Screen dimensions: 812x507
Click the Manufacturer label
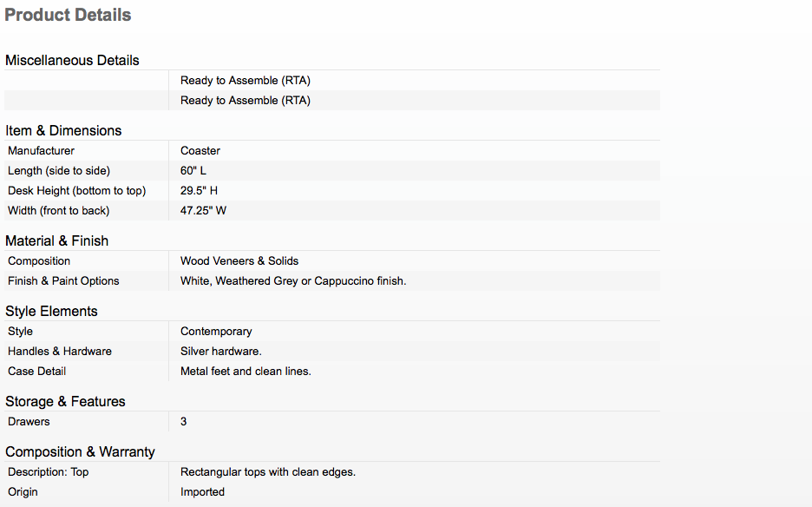point(41,151)
